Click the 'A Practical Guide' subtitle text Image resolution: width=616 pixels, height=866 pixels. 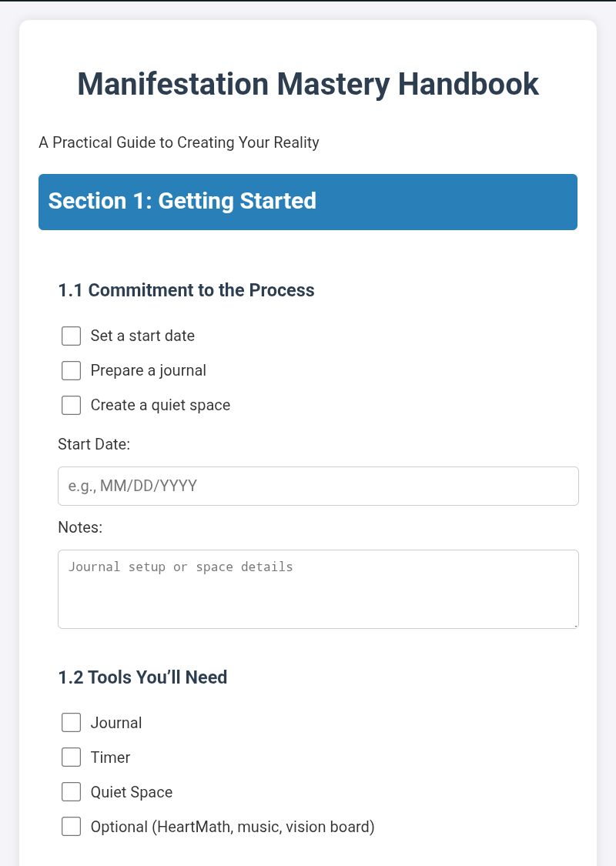click(179, 142)
